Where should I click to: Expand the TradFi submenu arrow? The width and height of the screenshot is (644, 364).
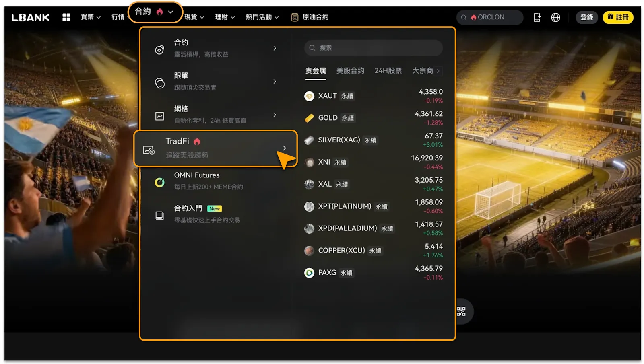(x=284, y=148)
